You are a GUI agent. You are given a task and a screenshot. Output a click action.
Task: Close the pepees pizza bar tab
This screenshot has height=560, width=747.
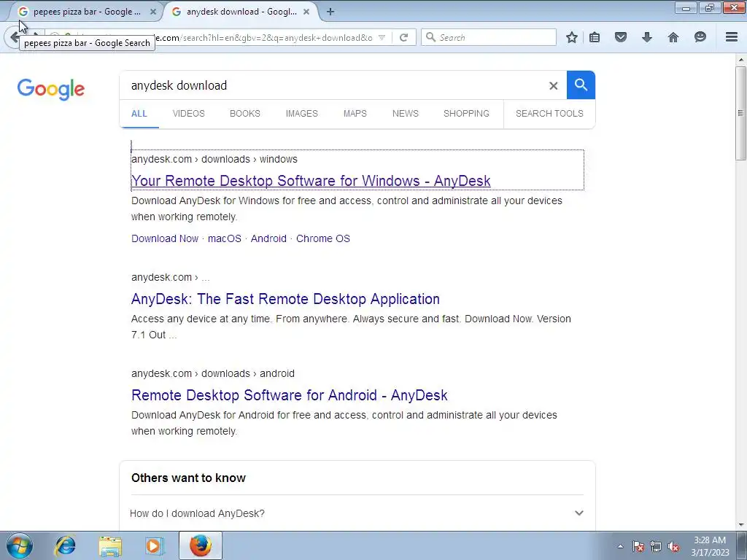coord(153,12)
